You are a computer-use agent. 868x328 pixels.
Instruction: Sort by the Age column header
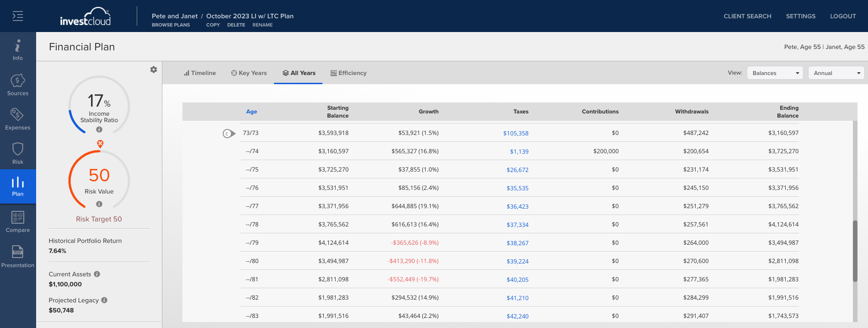[x=252, y=112]
